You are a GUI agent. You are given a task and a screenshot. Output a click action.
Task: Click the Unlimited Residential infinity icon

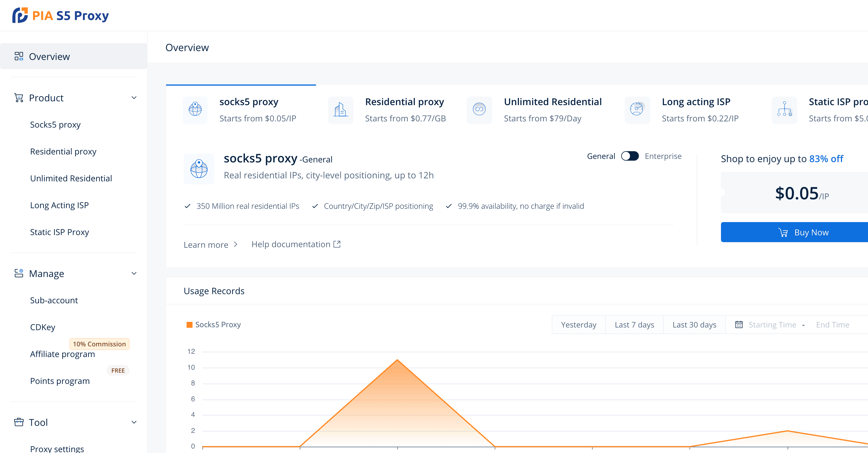pyautogui.click(x=479, y=110)
